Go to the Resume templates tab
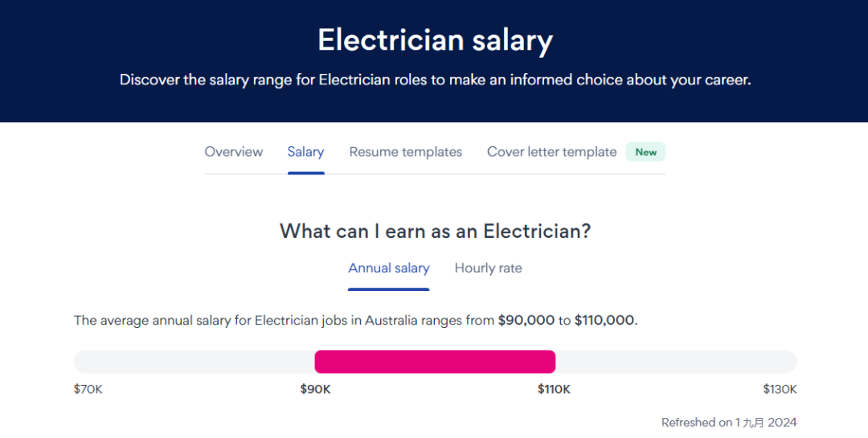Viewport: 868px width, 438px height. click(x=405, y=152)
